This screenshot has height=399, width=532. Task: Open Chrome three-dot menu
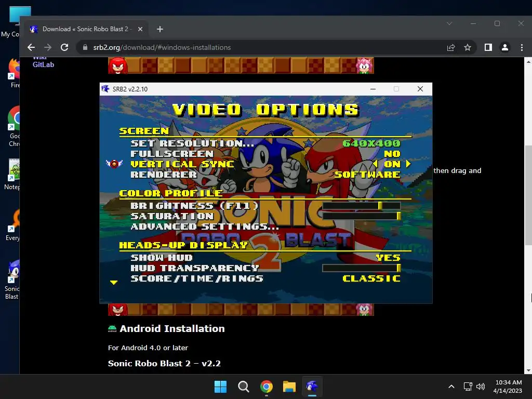pos(522,47)
